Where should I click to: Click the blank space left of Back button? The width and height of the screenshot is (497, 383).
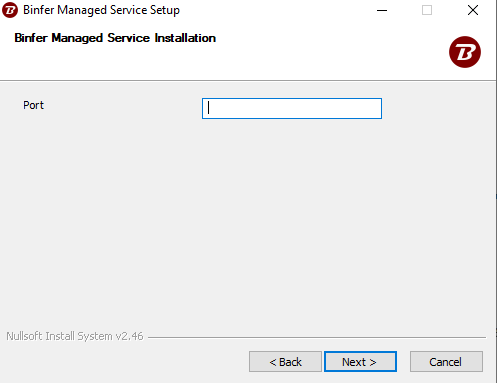[123, 362]
